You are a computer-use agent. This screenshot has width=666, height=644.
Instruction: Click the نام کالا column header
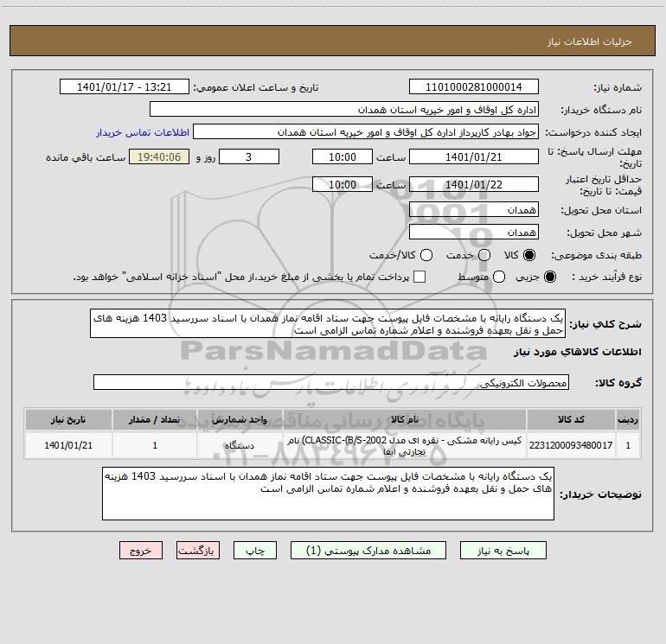click(405, 419)
